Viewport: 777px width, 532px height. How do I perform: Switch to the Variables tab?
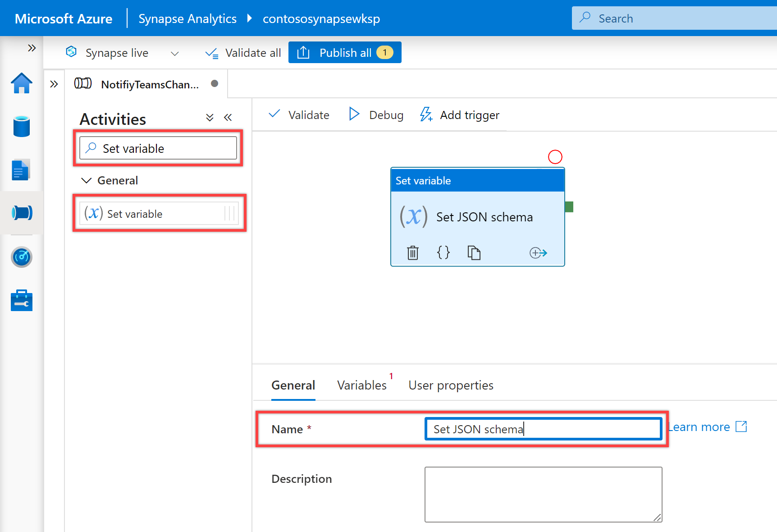click(x=361, y=385)
